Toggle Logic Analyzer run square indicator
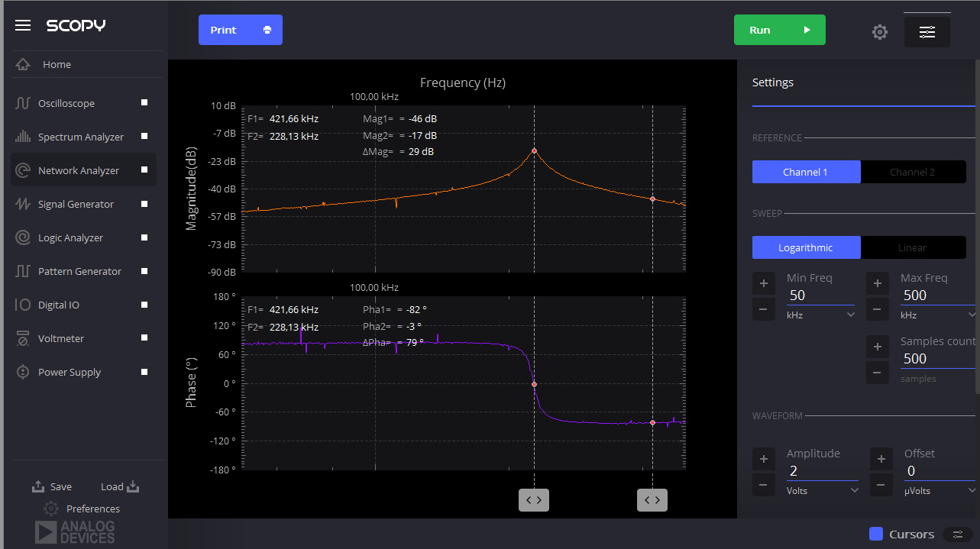This screenshot has height=549, width=980. [x=144, y=237]
